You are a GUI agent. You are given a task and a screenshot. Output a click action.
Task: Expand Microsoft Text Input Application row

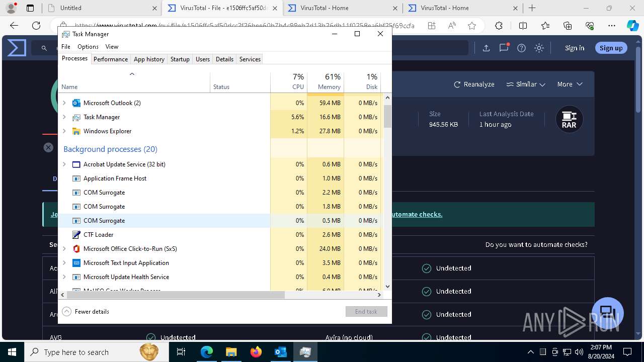coord(64,263)
